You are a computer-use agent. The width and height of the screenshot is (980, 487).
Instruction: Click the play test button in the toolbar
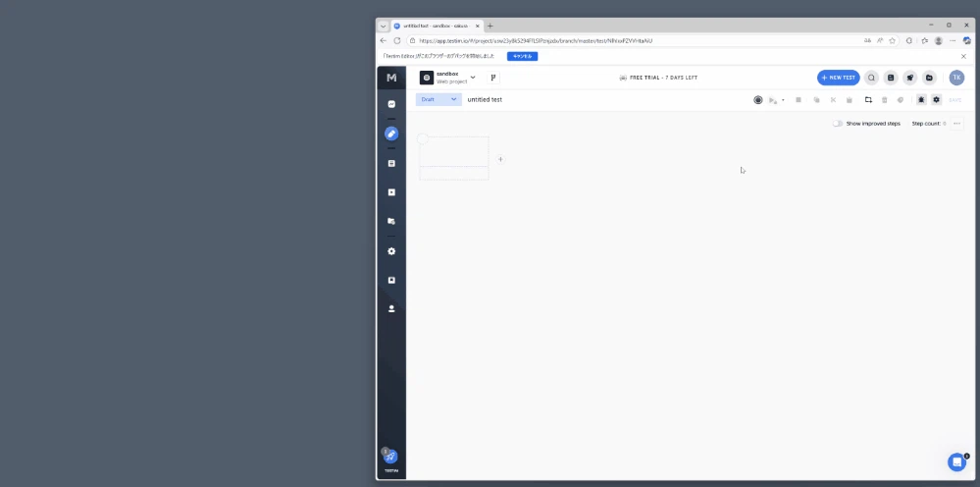tap(773, 100)
